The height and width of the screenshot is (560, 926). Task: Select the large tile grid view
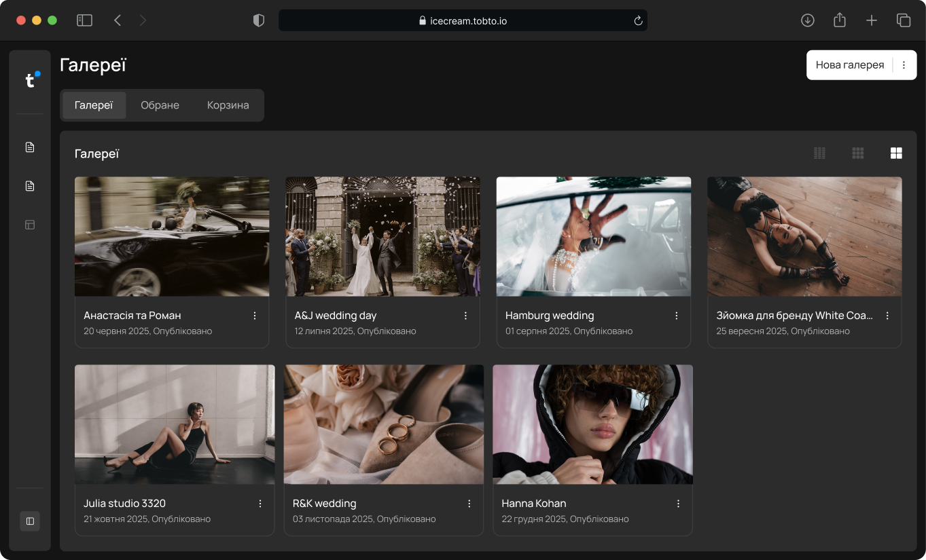pyautogui.click(x=896, y=153)
